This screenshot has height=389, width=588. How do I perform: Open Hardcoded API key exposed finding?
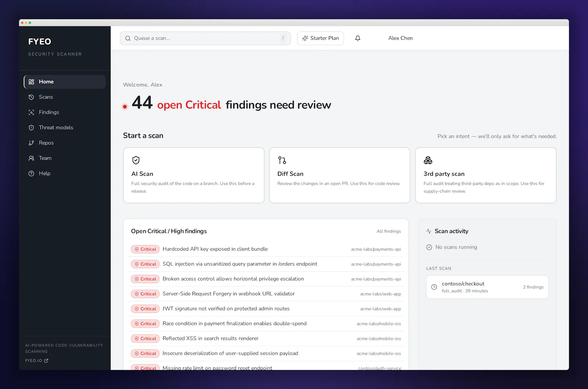point(266,249)
